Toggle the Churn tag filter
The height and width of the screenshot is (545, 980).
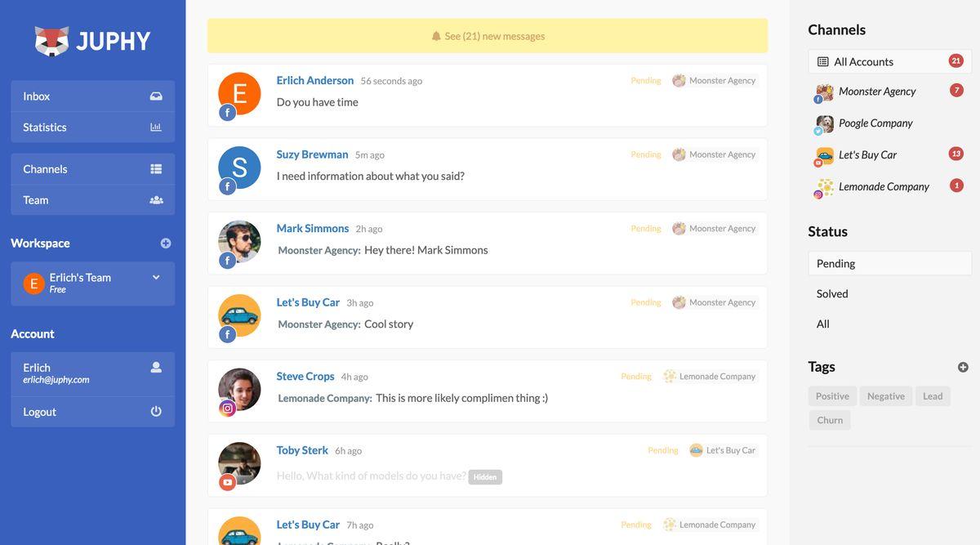[830, 420]
